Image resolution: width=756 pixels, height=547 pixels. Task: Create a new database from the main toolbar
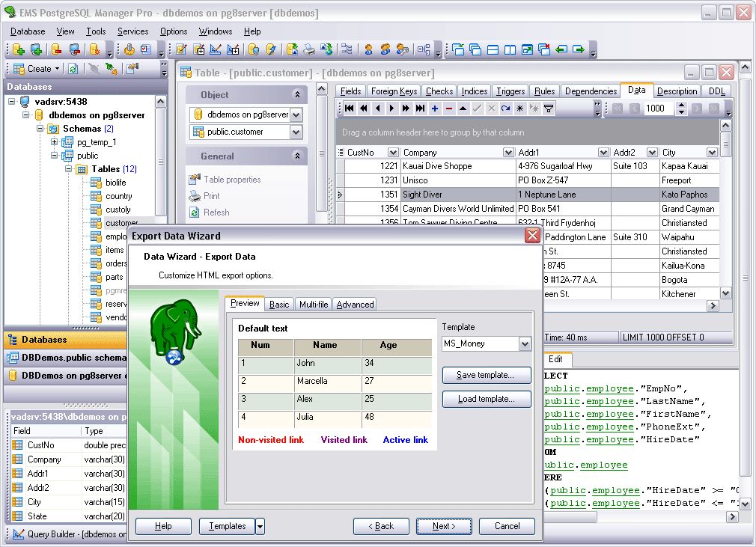click(19, 49)
